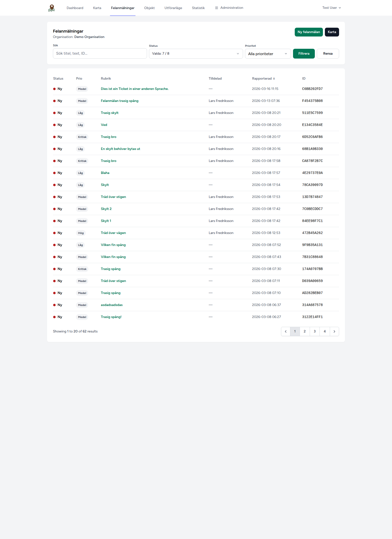Click red status dot on first Ny row
The width and height of the screenshot is (392, 539).
tap(54, 89)
